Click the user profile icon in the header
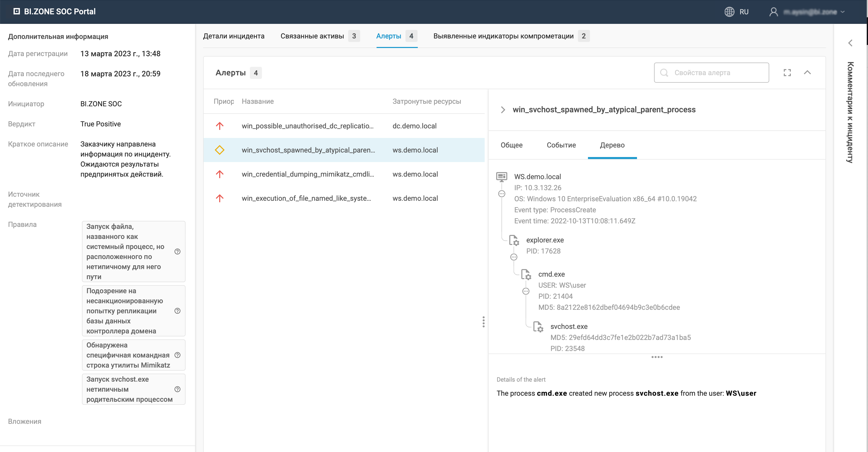868x452 pixels. pyautogui.click(x=774, y=12)
